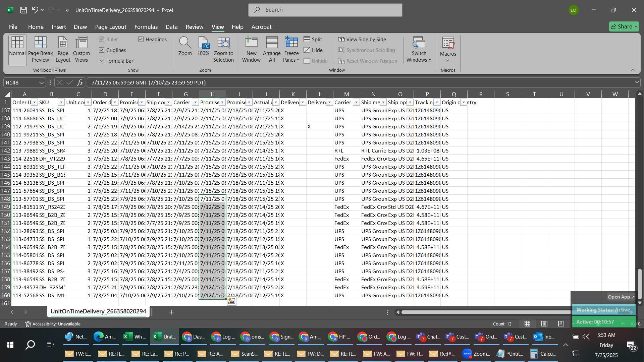Open Calculator from the taskbar
Screen dimensions: 644x362
[x=543, y=354]
